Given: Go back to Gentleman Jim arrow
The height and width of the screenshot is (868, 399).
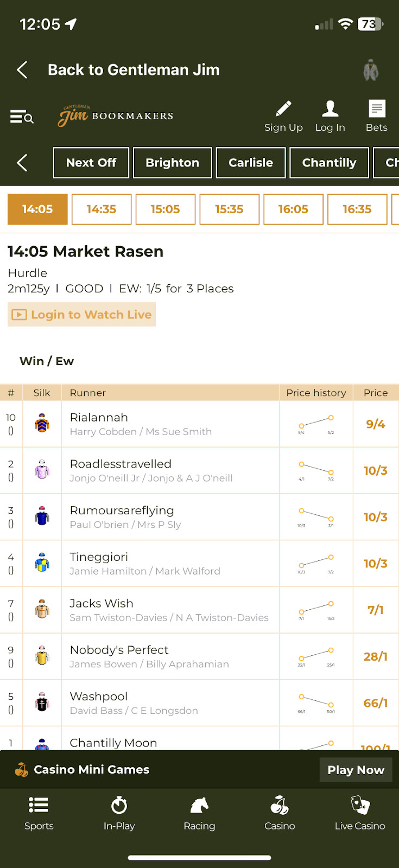Looking at the screenshot, I should click(22, 70).
